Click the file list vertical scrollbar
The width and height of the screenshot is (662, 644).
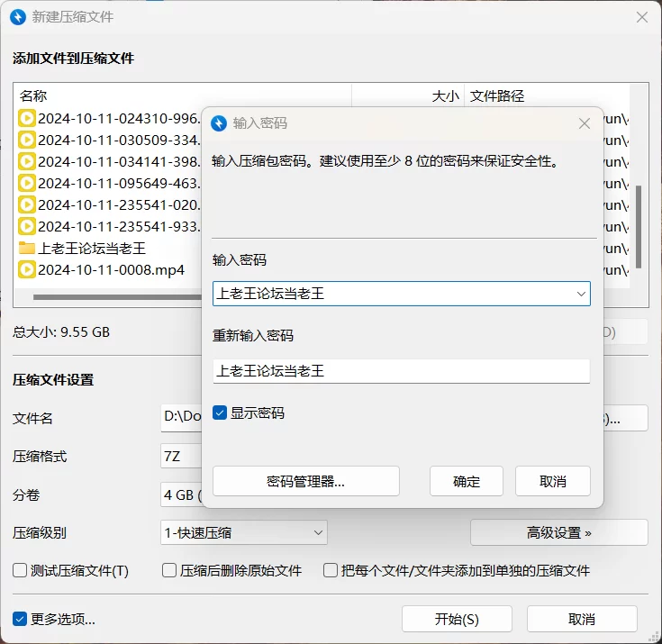[639, 227]
